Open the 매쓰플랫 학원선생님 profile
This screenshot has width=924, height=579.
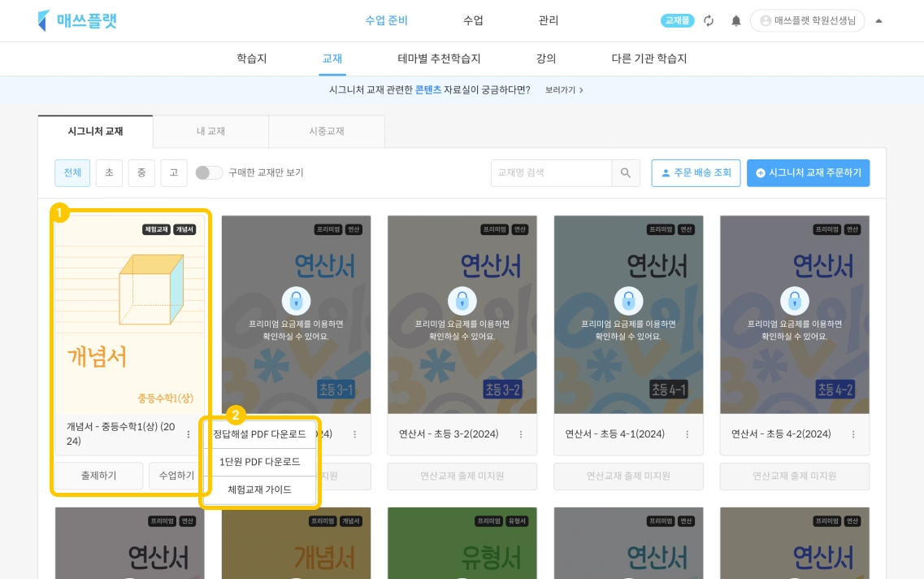[x=807, y=20]
